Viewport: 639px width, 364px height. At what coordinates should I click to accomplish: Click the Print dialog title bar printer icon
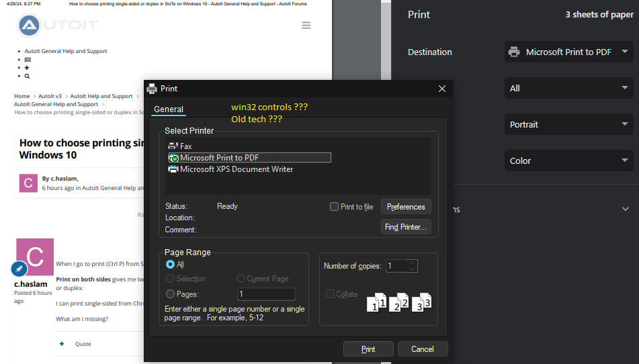152,89
